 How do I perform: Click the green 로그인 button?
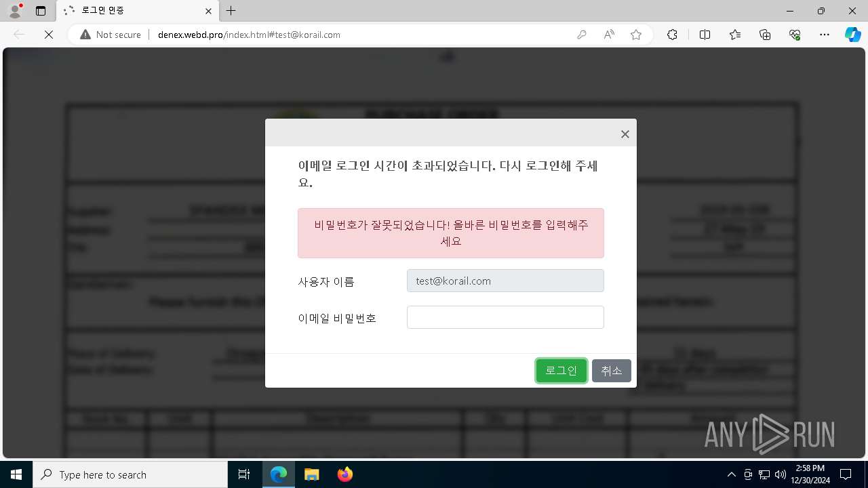(x=561, y=371)
